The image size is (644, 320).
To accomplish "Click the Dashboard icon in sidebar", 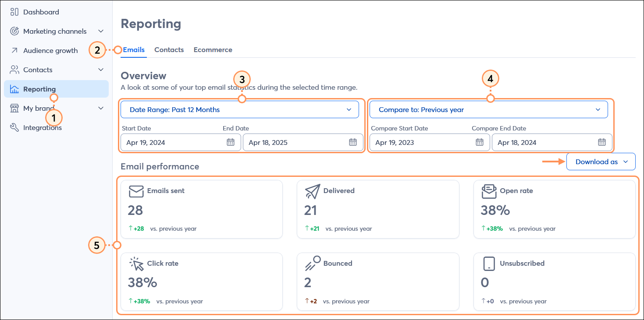I will pyautogui.click(x=14, y=12).
